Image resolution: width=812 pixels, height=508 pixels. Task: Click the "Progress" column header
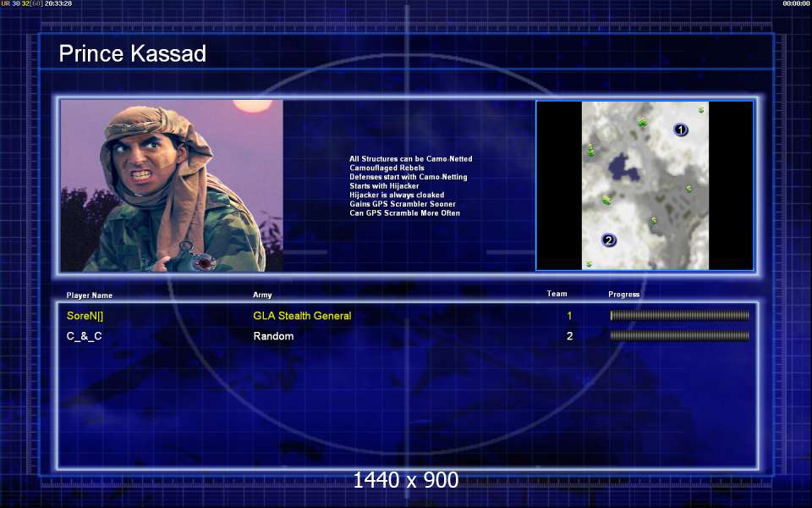click(624, 295)
